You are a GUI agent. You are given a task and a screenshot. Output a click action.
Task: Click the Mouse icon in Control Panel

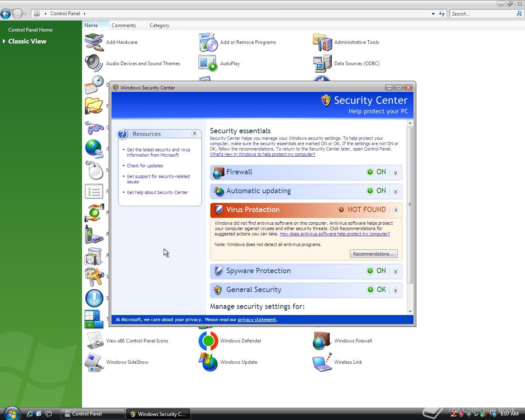pos(94,170)
